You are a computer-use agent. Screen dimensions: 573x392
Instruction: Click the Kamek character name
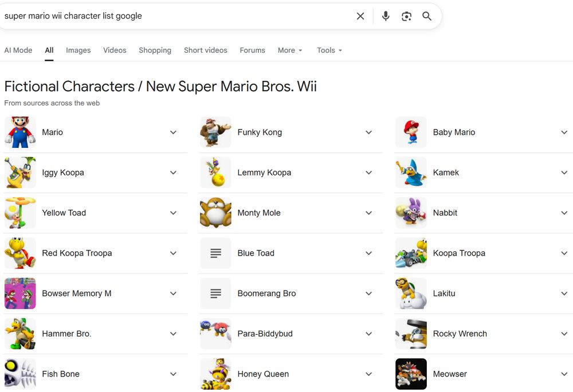pyautogui.click(x=446, y=173)
